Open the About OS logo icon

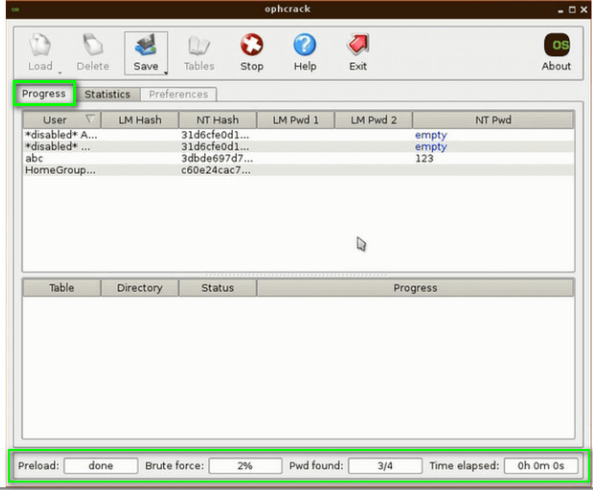[556, 45]
